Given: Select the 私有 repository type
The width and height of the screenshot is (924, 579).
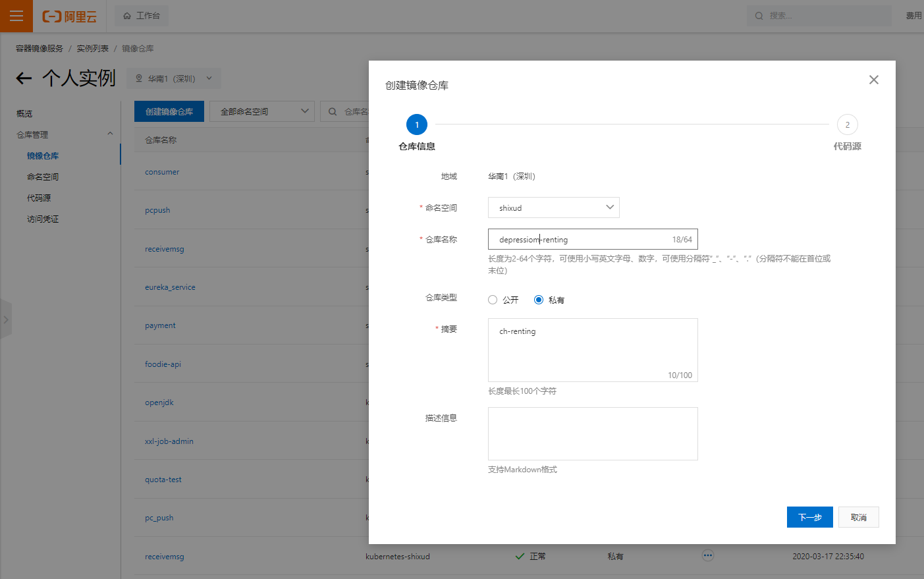Looking at the screenshot, I should pyautogui.click(x=539, y=300).
